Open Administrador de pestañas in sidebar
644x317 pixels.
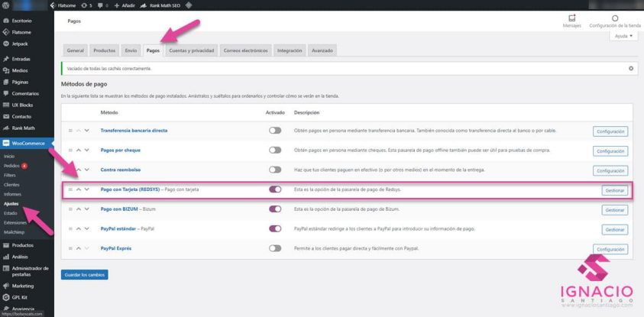pos(27,271)
